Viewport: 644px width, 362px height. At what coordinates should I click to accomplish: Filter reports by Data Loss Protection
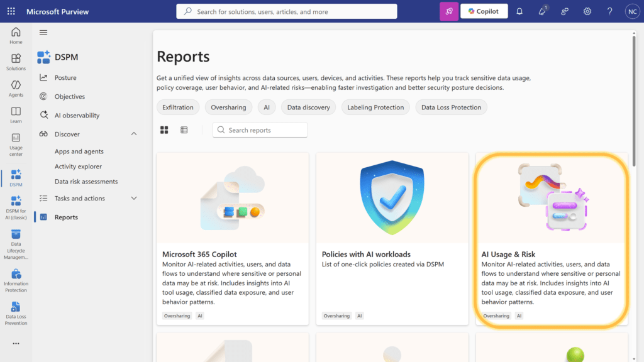451,107
